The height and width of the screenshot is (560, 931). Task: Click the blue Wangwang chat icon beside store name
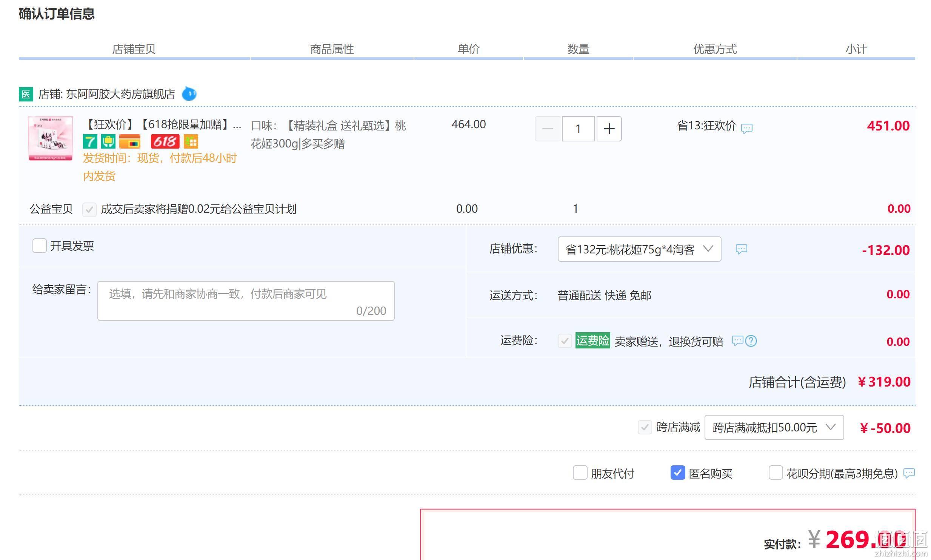[x=189, y=94]
